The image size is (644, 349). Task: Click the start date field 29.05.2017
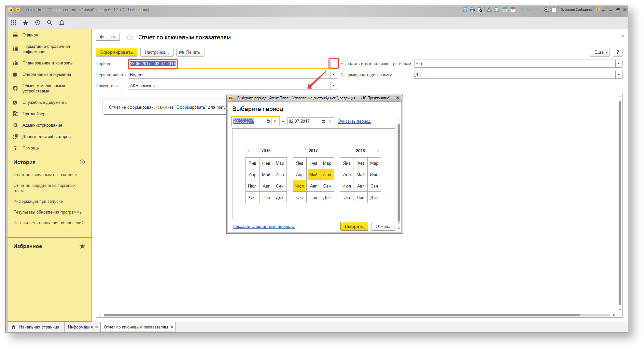[248, 121]
